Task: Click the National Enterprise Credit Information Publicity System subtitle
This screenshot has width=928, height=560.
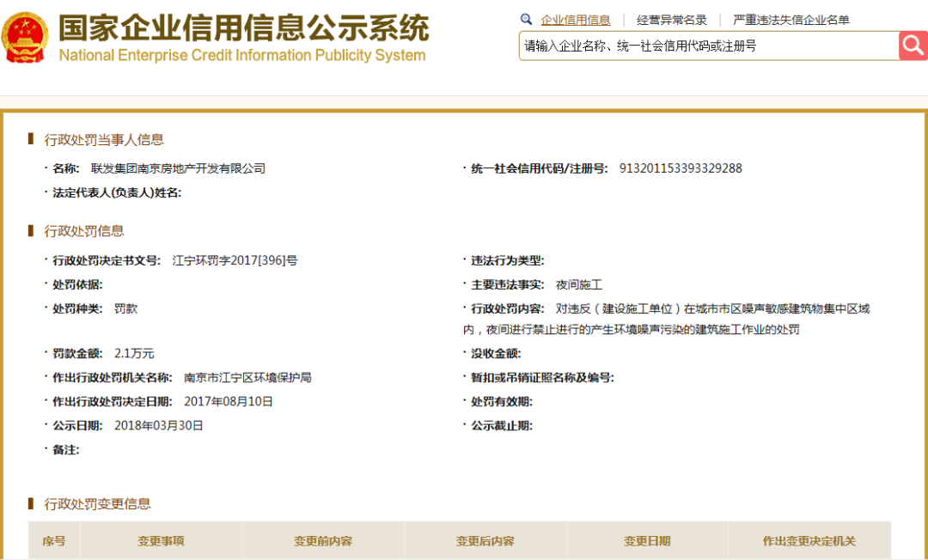Action: coord(242,56)
